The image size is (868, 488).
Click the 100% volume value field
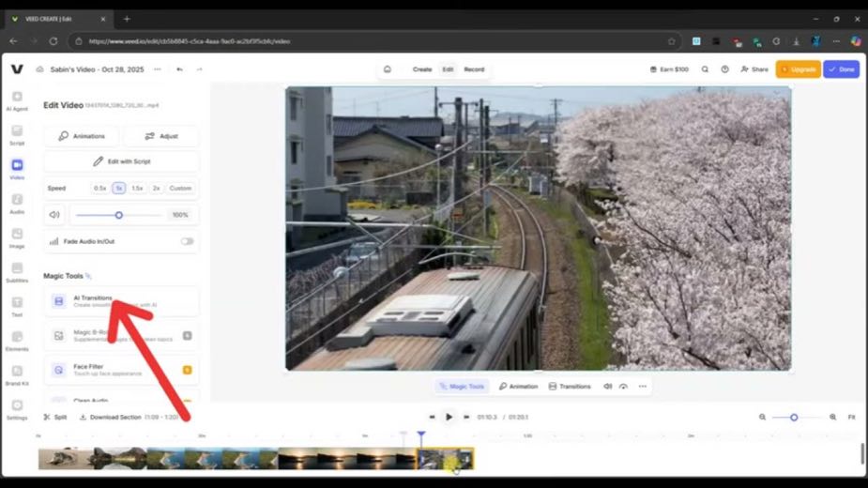(180, 215)
